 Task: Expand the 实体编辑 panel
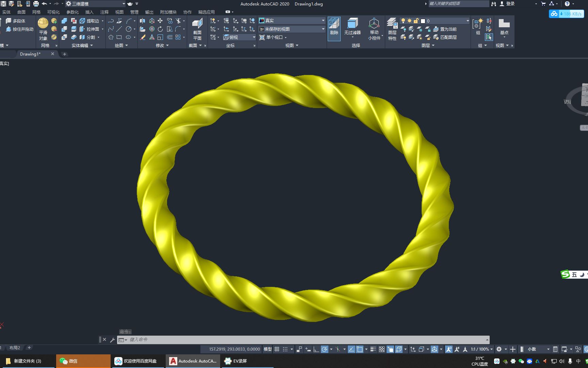pos(82,45)
